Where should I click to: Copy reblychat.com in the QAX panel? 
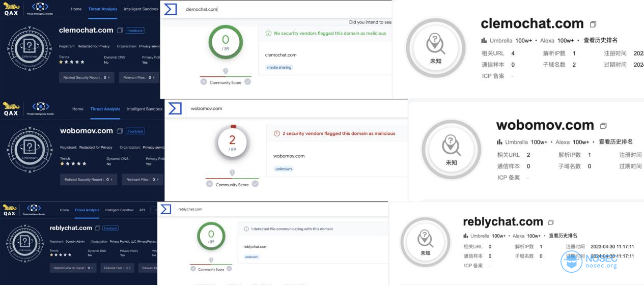point(97,228)
